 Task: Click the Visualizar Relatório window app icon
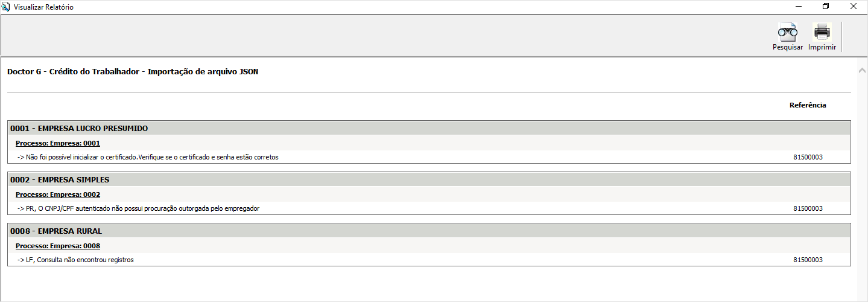[6, 7]
